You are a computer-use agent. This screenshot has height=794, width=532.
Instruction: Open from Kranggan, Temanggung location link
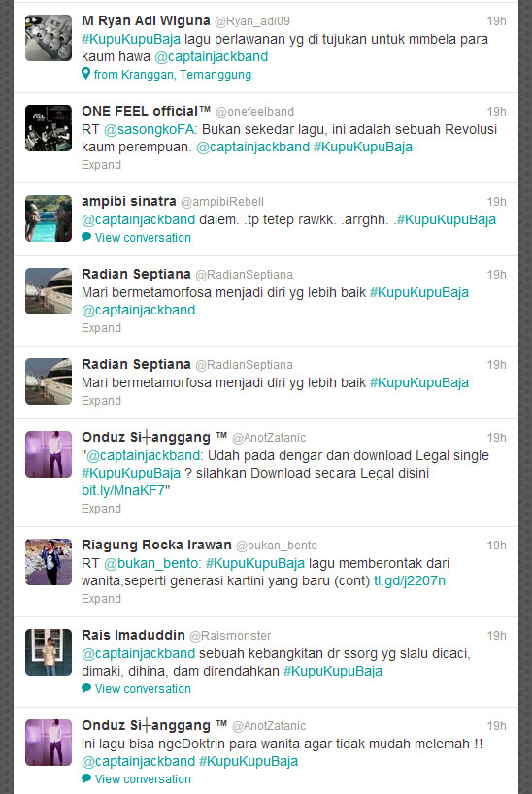click(173, 75)
